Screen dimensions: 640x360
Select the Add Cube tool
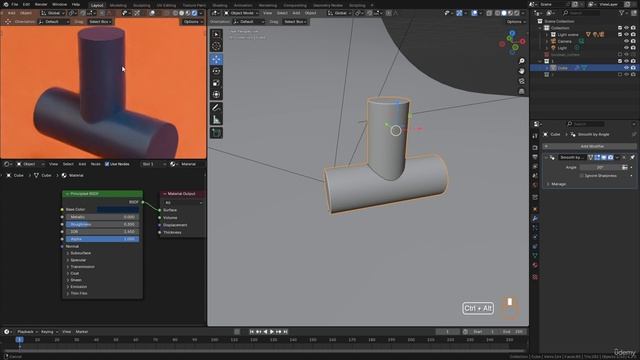click(x=216, y=133)
